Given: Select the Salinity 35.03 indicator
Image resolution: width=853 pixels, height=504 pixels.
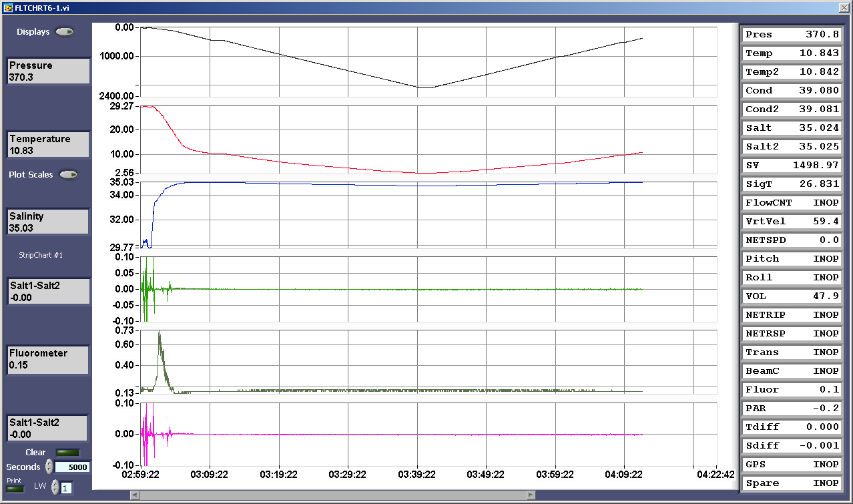Looking at the screenshot, I should (48, 222).
